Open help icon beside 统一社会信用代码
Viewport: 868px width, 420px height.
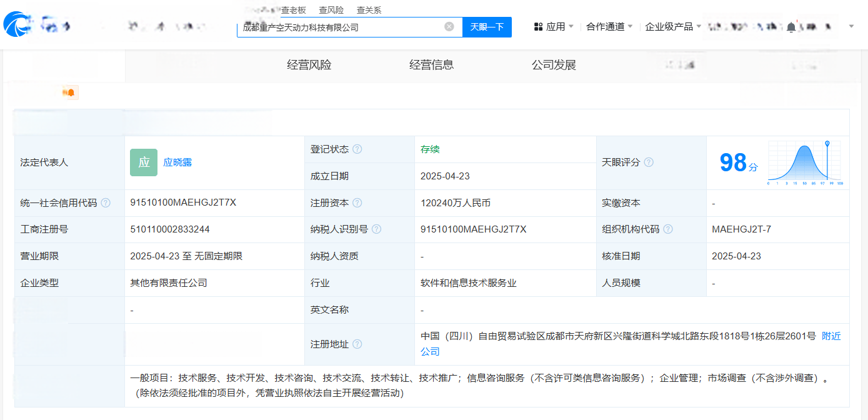coord(106,203)
